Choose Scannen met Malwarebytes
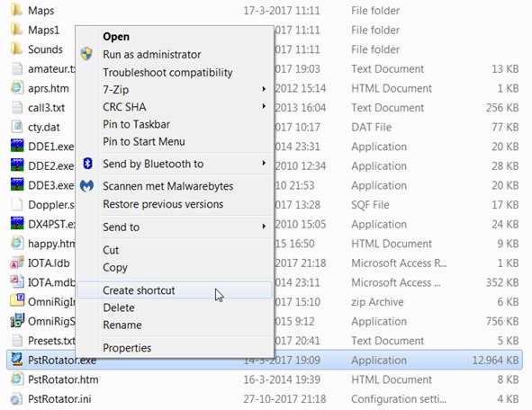Viewport: 532px width, 410px height. pyautogui.click(x=168, y=186)
